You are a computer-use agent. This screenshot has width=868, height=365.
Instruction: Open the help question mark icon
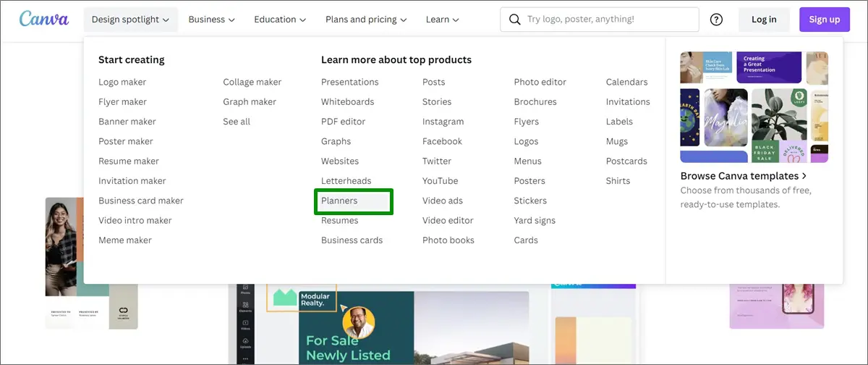tap(716, 20)
